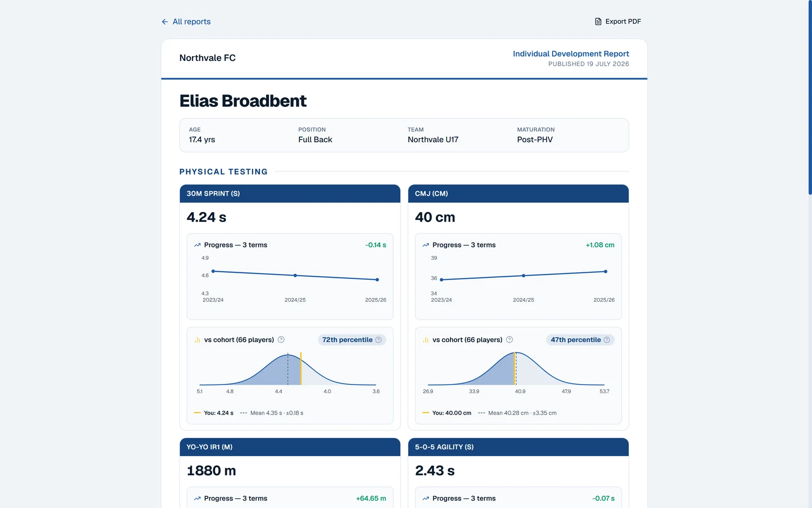Click the 30M SPRINT (S) card header
The image size is (812, 508).
pyautogui.click(x=290, y=194)
